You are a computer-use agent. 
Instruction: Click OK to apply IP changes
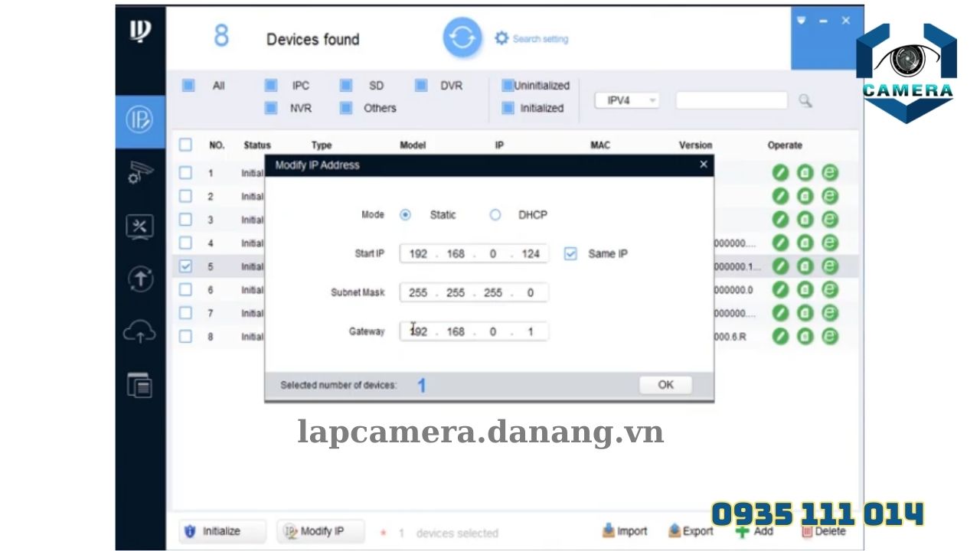[665, 384]
